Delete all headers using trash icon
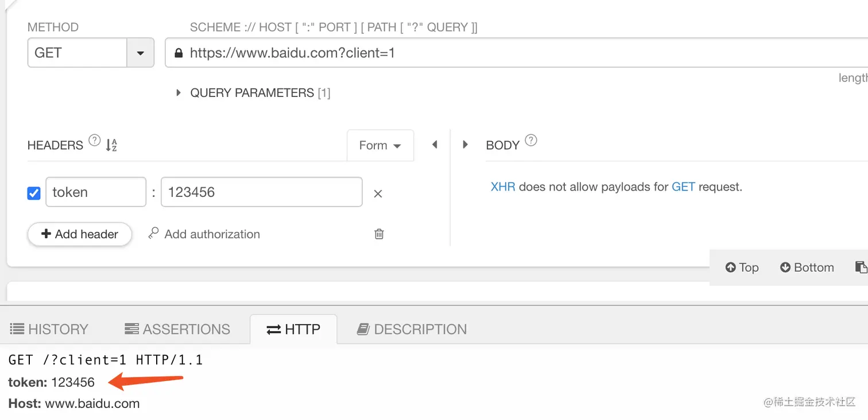 tap(379, 234)
